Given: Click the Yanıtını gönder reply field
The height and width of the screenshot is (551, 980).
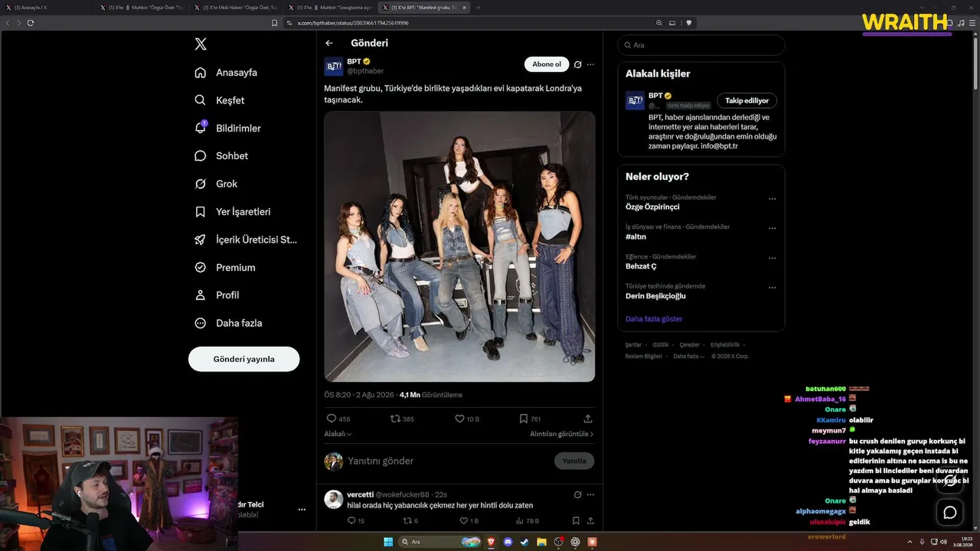Looking at the screenshot, I should click(x=446, y=461).
